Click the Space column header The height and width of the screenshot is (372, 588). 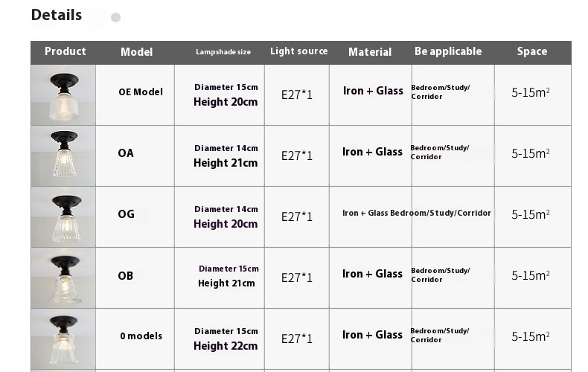[x=532, y=51]
